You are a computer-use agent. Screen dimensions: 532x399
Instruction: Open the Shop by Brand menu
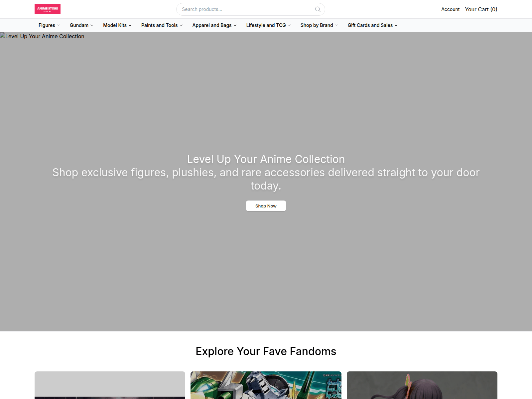pyautogui.click(x=319, y=25)
